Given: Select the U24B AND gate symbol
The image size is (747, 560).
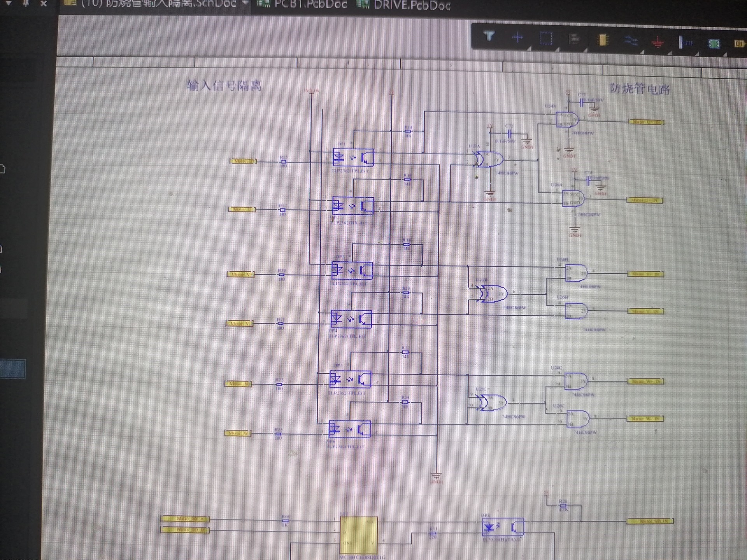Looking at the screenshot, I should click(576, 273).
